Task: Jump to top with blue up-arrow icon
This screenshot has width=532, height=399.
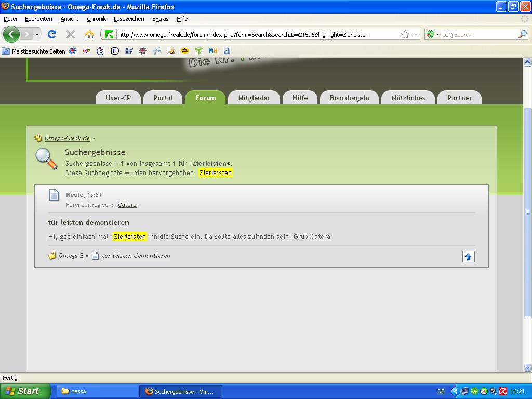Action: pos(468,257)
